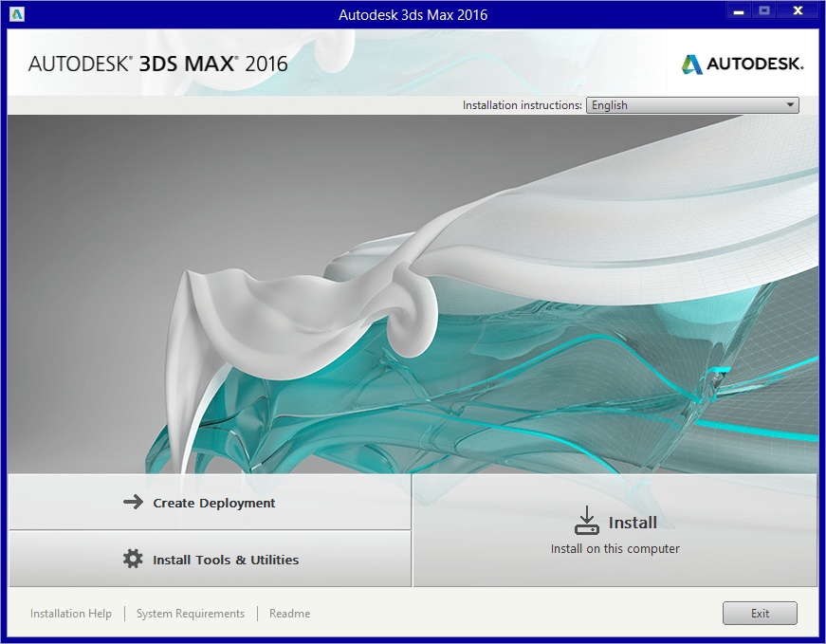Click the arrow icon beside Create Deployment
826x644 pixels.
coord(133,503)
